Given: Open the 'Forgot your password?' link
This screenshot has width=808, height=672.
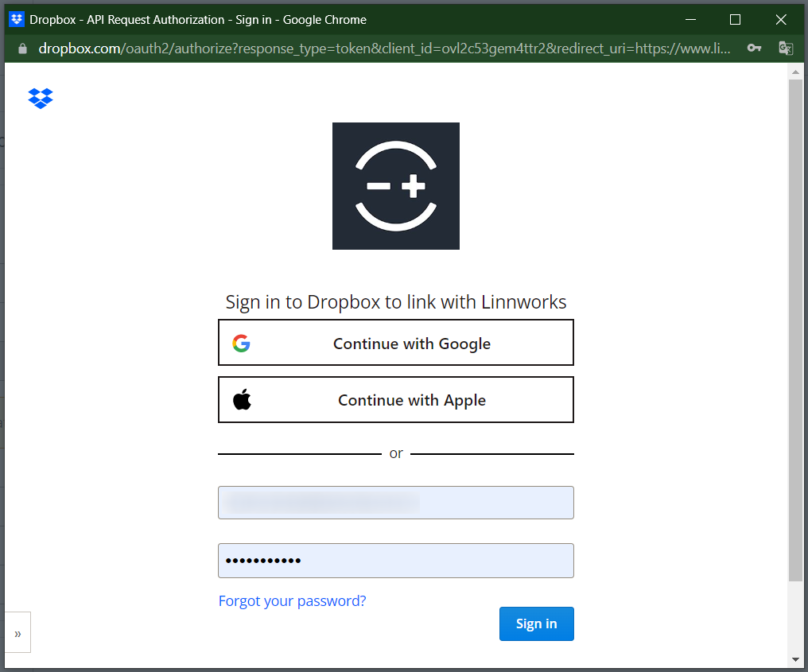Looking at the screenshot, I should pos(292,601).
